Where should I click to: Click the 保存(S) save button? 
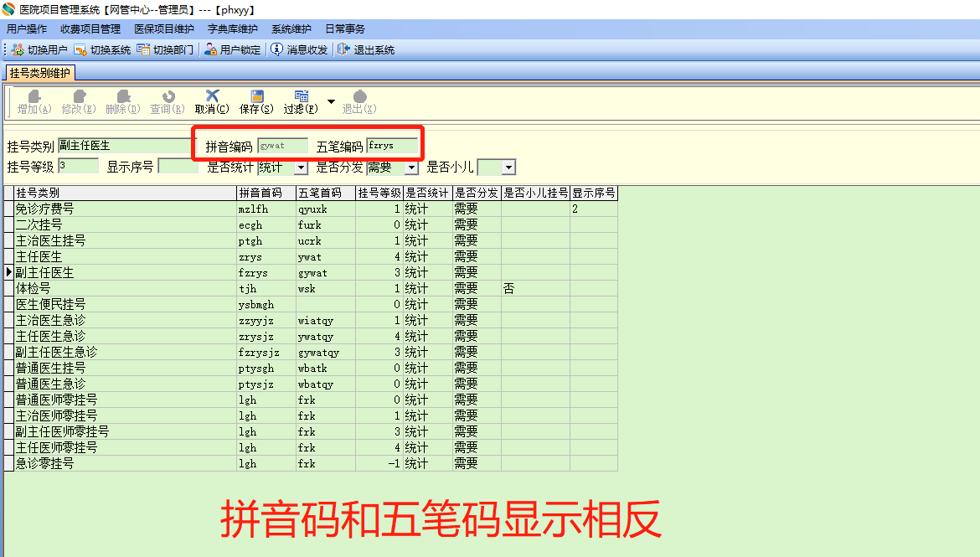256,102
